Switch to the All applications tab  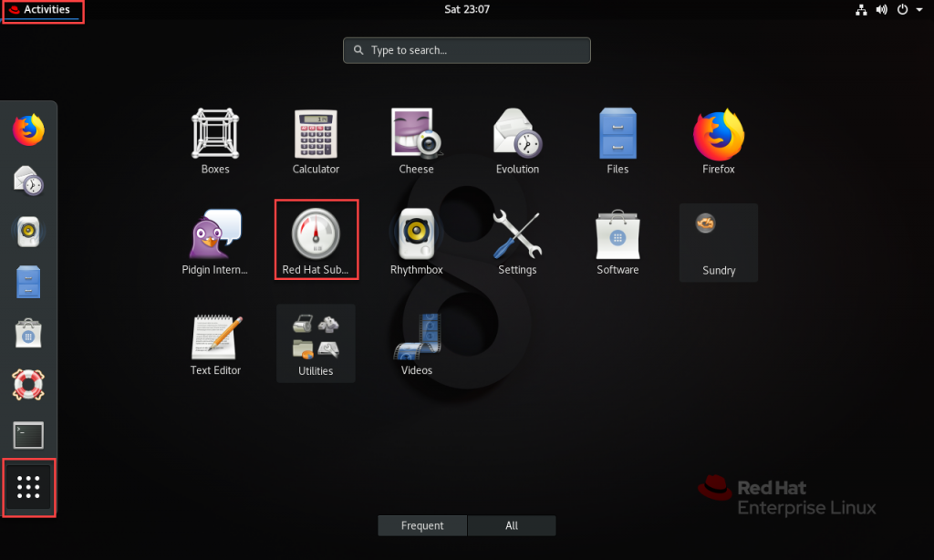[512, 525]
